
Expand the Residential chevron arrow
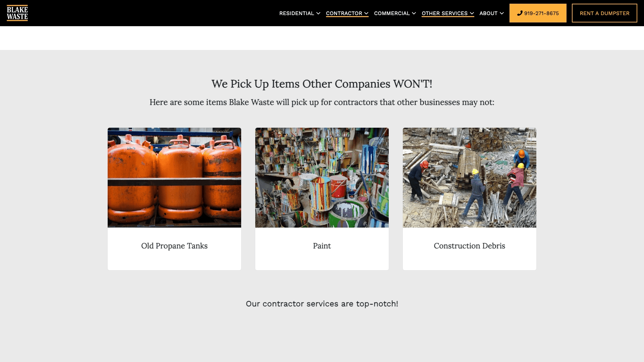pyautogui.click(x=318, y=13)
